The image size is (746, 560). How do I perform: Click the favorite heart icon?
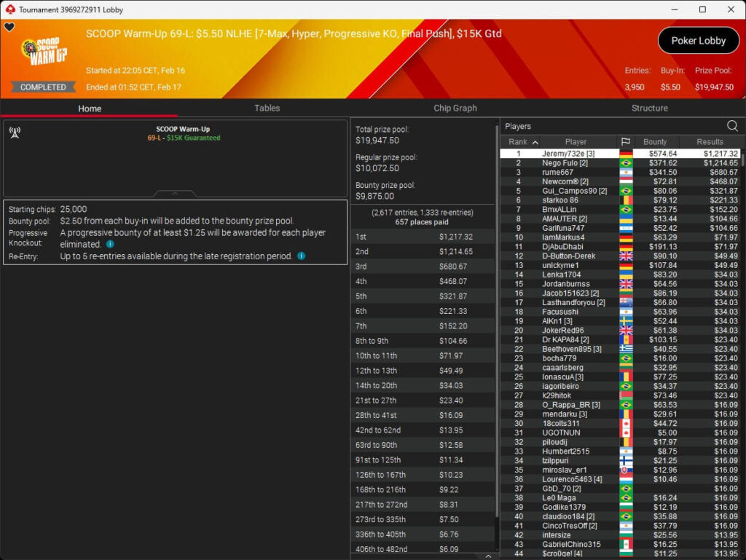[x=9, y=28]
